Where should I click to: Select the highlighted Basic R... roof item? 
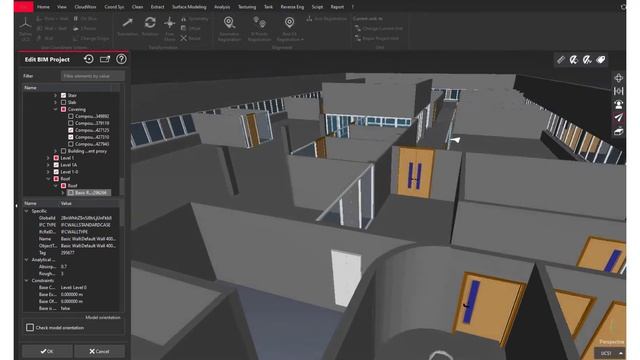pyautogui.click(x=89, y=192)
